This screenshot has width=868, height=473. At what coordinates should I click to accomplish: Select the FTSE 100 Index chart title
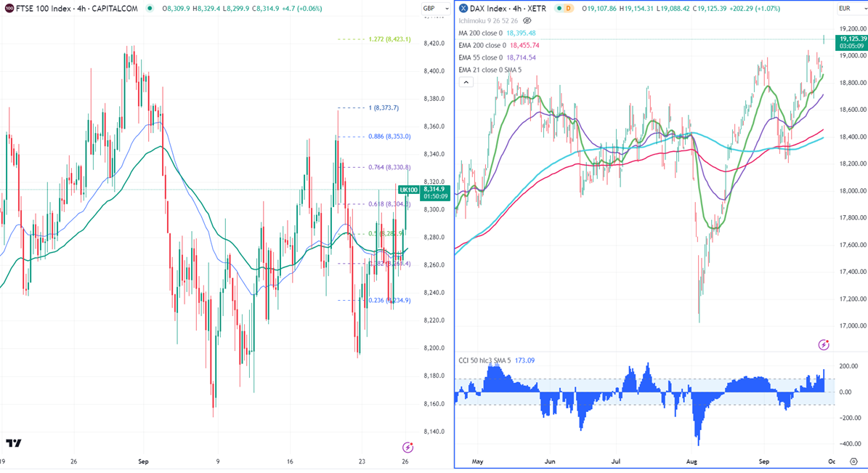[x=77, y=8]
